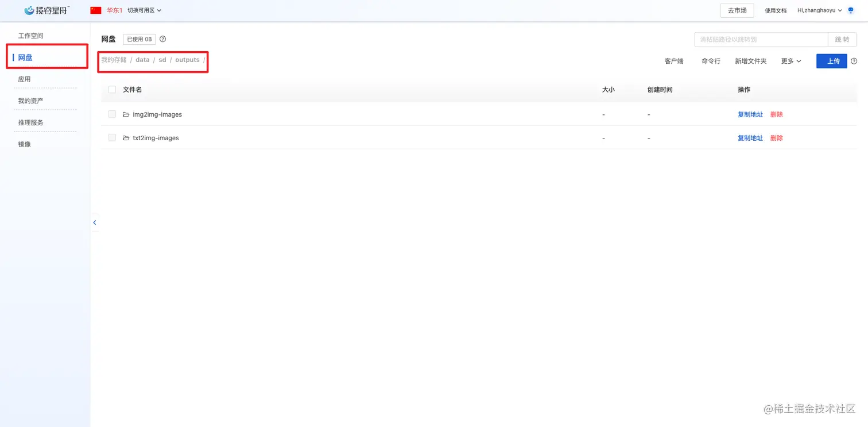
Task: Click the 文件名 column header
Action: (132, 90)
